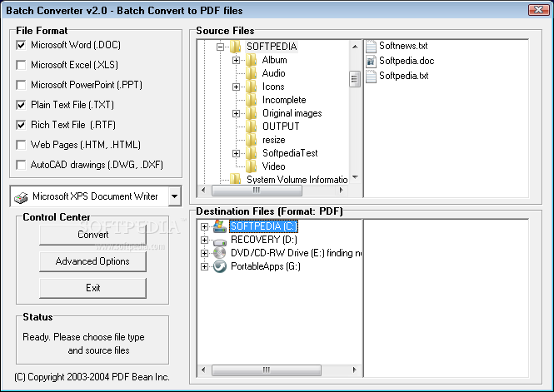Click the Original images folder icon
Image resolution: width=554 pixels, height=392 pixels.
point(251,113)
